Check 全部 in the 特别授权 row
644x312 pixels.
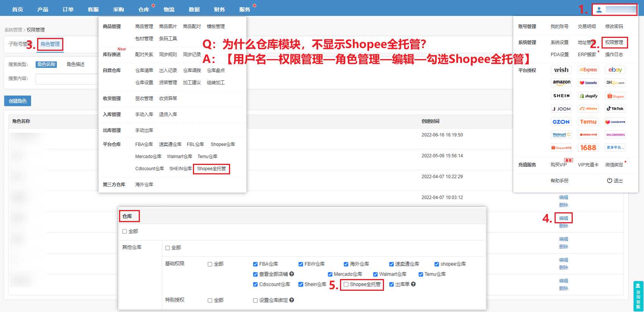point(210,301)
